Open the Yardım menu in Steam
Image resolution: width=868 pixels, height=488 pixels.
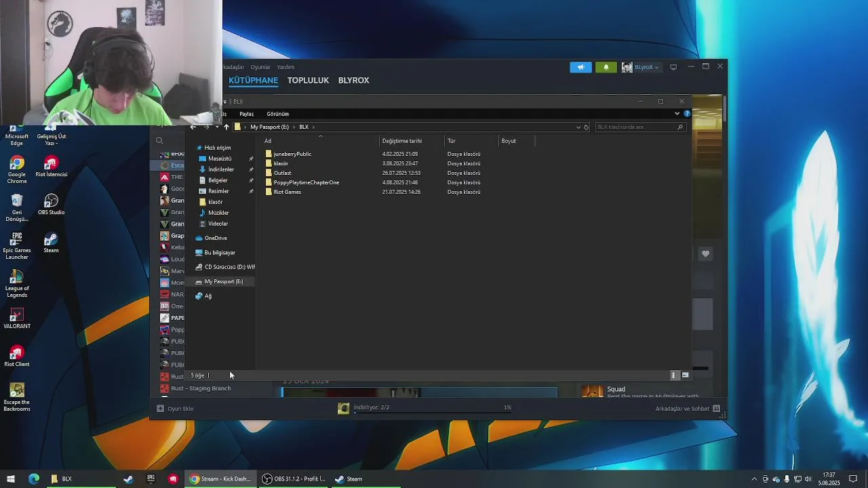point(285,67)
